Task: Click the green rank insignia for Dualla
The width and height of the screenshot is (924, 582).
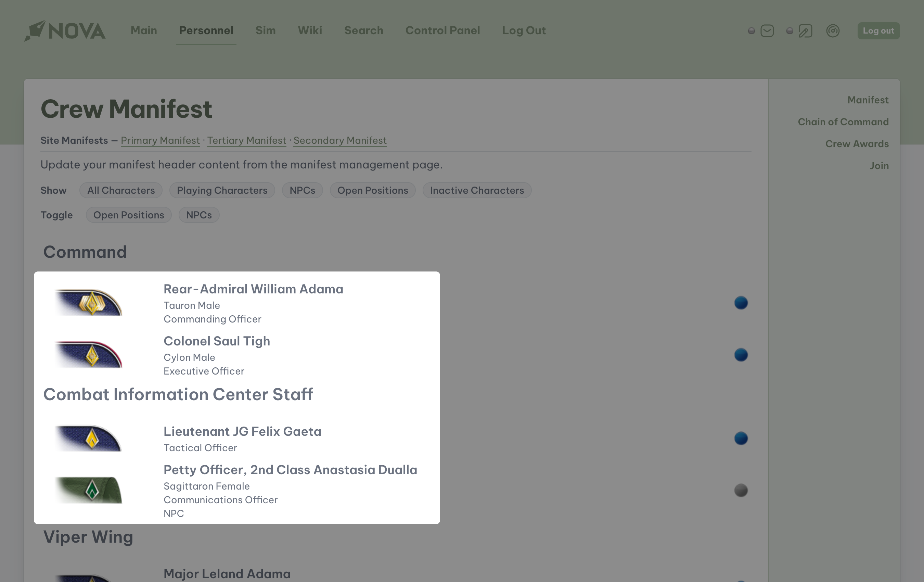Action: click(x=89, y=490)
